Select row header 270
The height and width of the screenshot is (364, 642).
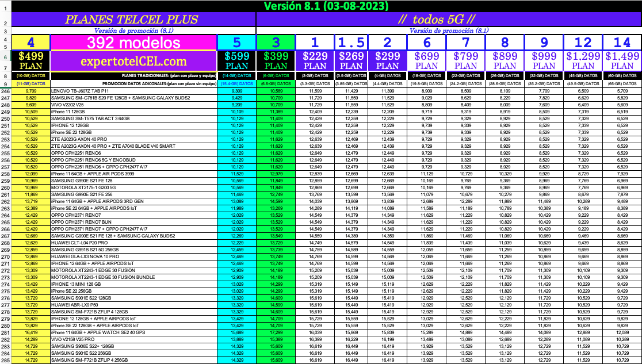tap(5, 256)
